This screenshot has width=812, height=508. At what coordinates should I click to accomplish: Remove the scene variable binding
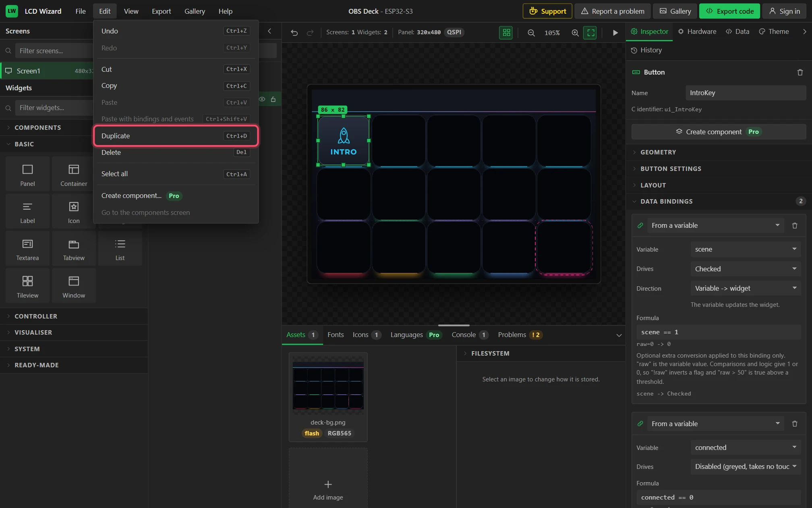pos(795,225)
